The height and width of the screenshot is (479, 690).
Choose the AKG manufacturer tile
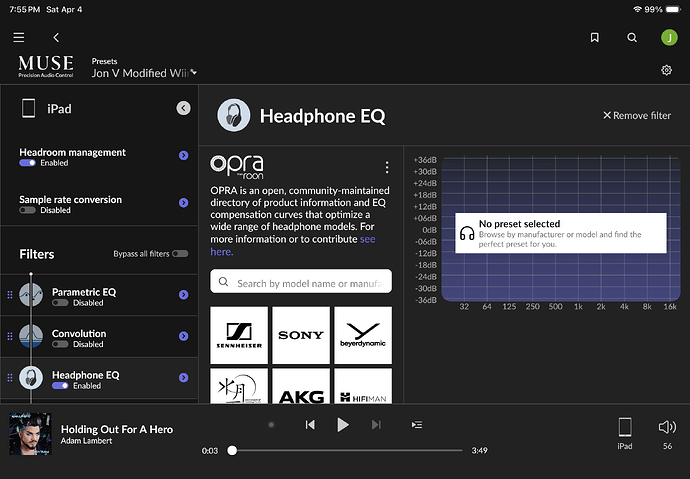click(x=301, y=386)
